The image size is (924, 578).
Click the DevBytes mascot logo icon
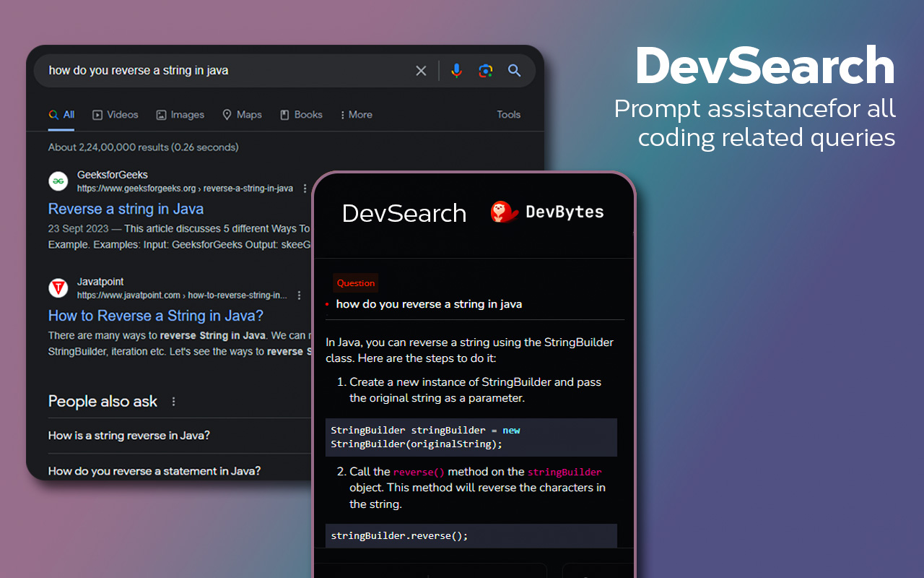(504, 212)
